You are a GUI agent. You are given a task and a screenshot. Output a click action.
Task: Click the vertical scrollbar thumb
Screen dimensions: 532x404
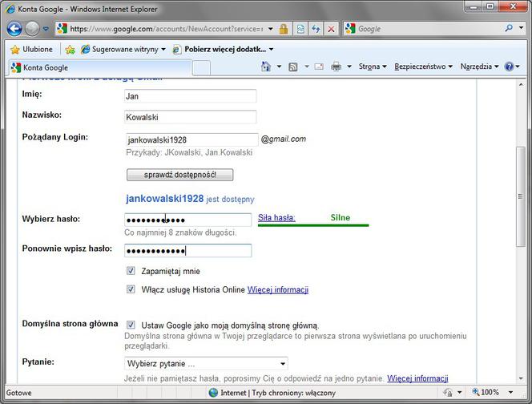click(x=521, y=196)
